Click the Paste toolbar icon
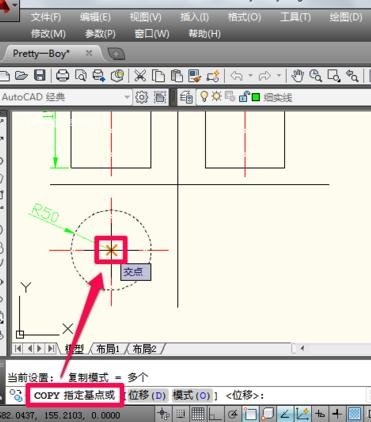371x422 pixels. point(176,76)
